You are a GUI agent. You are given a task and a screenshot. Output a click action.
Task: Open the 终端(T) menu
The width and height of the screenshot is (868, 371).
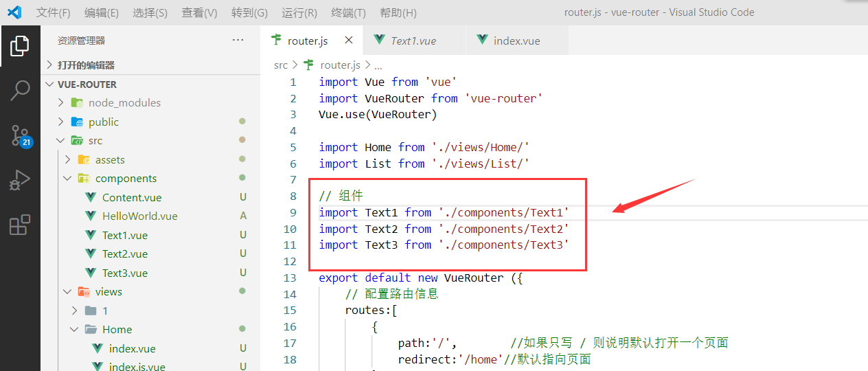[348, 12]
